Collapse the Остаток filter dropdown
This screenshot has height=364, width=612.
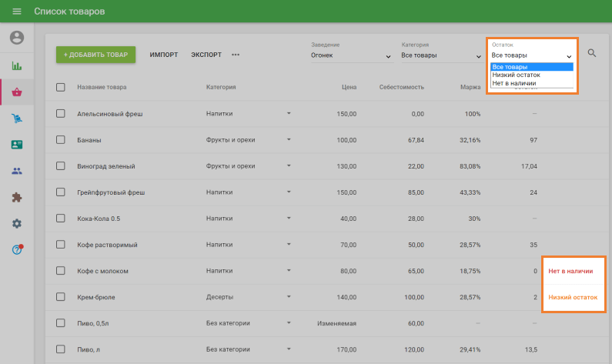[532, 55]
